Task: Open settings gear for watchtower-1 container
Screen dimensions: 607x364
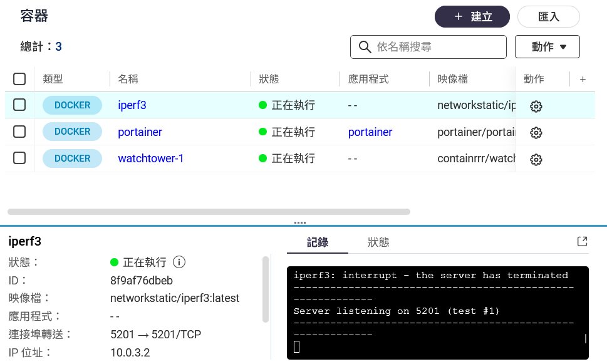Action: coord(536,160)
